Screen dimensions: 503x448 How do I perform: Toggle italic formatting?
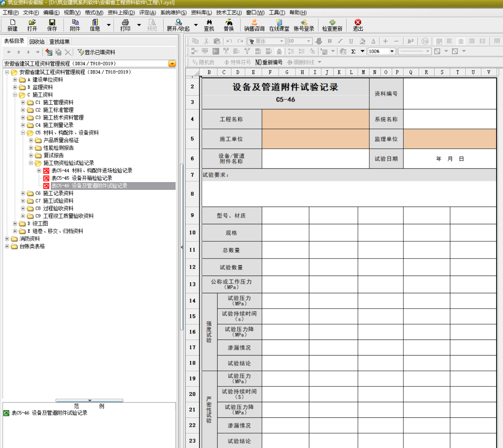(340, 41)
